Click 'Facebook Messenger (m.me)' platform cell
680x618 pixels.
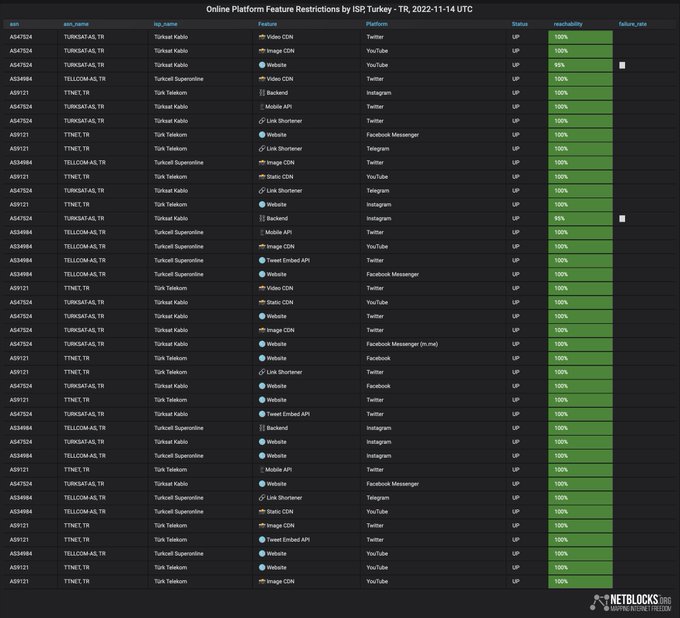pyautogui.click(x=402, y=344)
